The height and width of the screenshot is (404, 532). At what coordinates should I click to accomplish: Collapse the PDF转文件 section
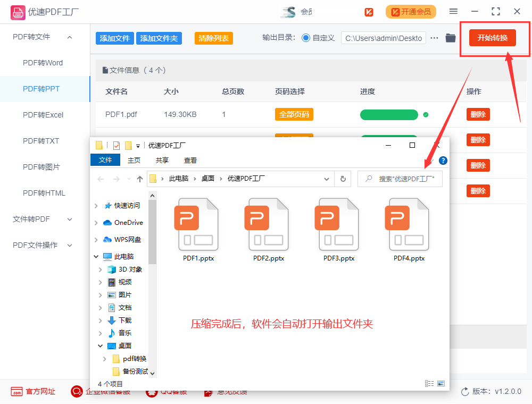coord(70,37)
